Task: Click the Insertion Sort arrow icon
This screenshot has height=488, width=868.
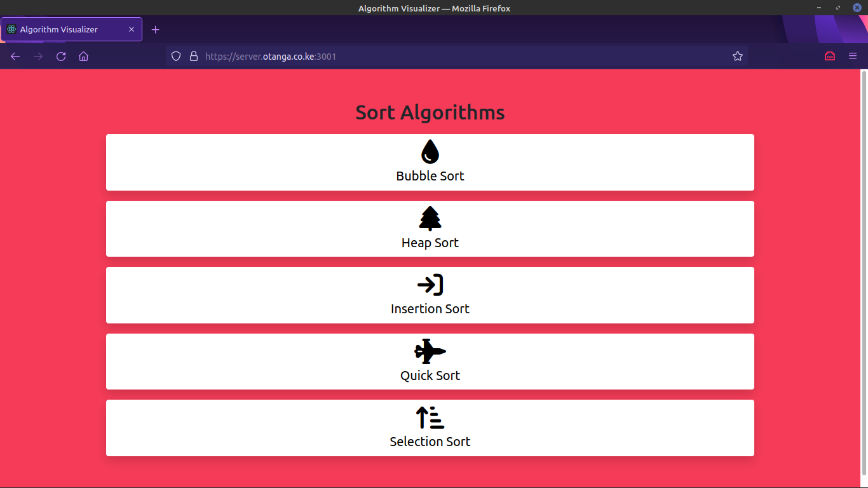Action: [x=430, y=285]
